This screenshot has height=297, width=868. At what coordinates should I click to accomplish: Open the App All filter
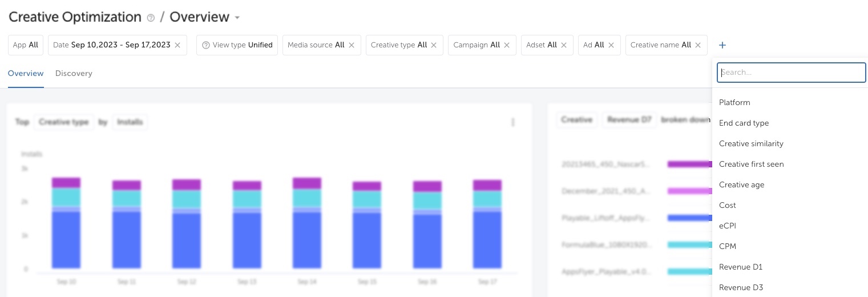coord(26,45)
